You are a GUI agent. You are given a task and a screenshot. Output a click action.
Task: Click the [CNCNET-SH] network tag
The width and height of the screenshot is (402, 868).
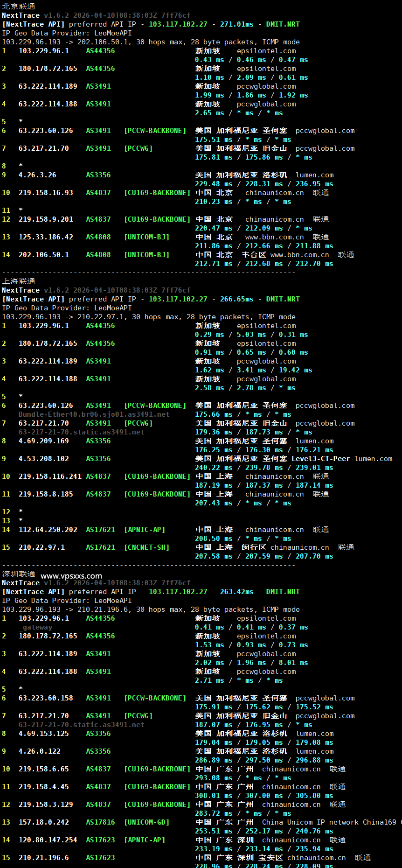click(x=146, y=547)
